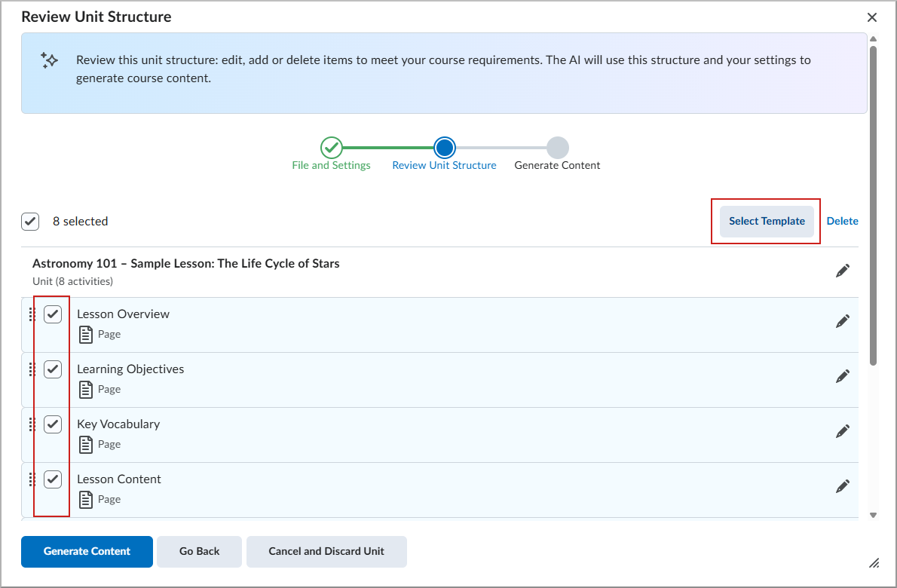Edit the Key Vocabulary page
Image resolution: width=897 pixels, height=588 pixels.
(843, 430)
